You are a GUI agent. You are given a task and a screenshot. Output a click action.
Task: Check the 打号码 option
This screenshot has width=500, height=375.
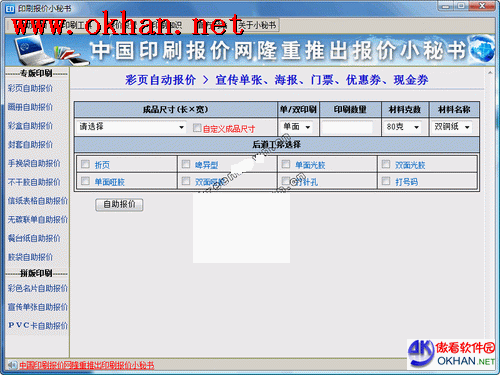[386, 181]
